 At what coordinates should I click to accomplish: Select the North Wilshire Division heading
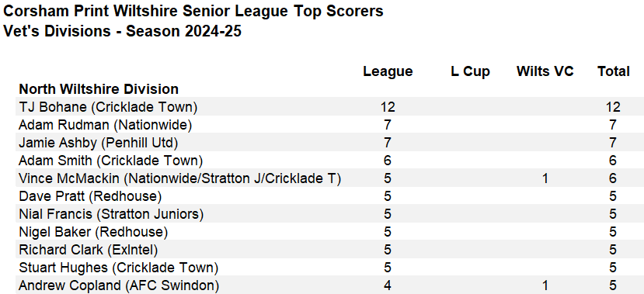pos(99,89)
